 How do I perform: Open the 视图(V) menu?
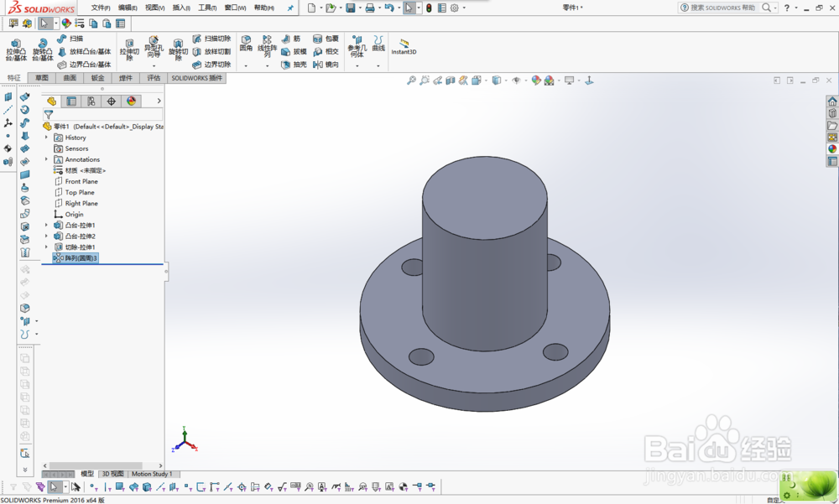(x=154, y=8)
